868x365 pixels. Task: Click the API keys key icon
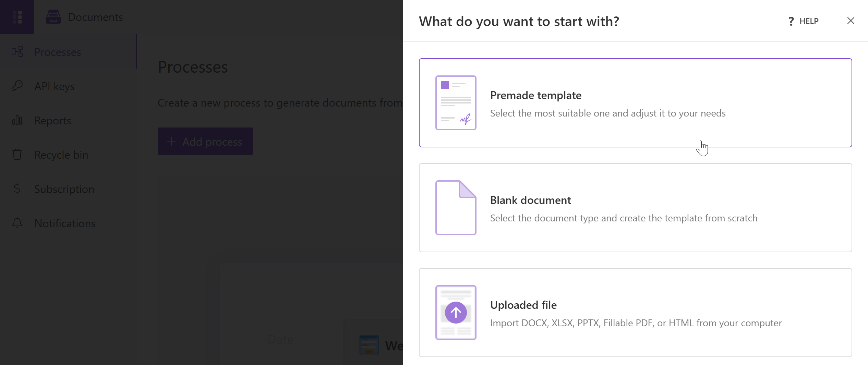pyautogui.click(x=17, y=86)
